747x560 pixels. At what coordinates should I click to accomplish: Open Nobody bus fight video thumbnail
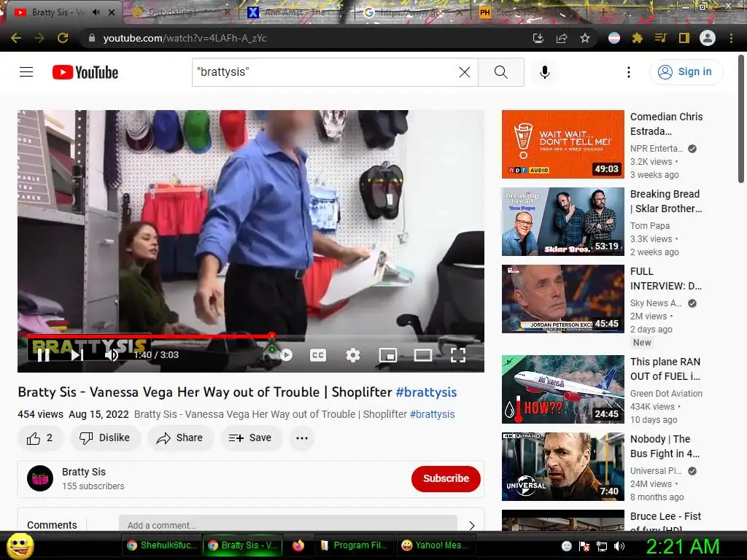click(x=562, y=467)
